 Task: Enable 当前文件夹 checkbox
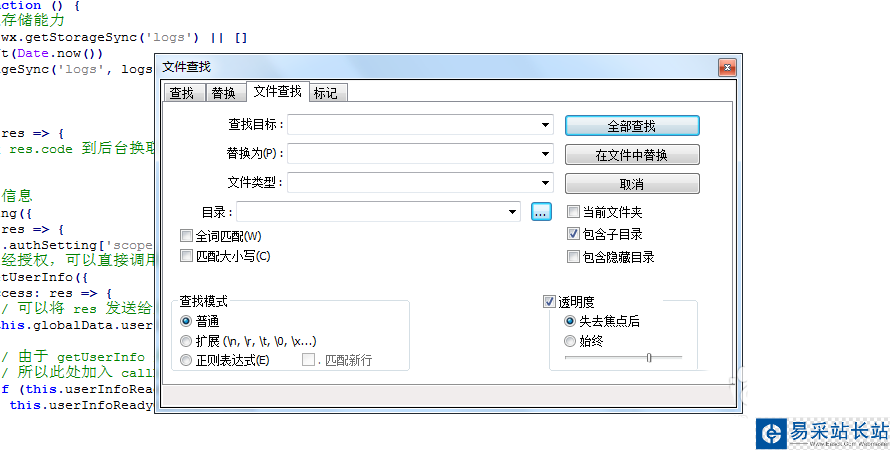(573, 212)
